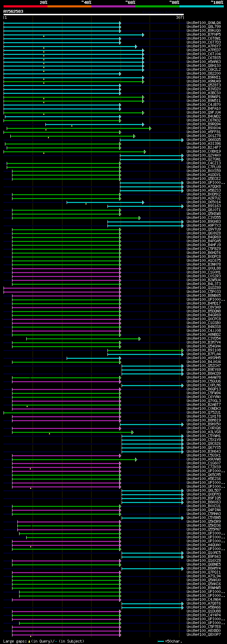Viewport: 227px width, 644px height.
Task: View alignment for UniRef100_Q9FJU4
Action: (204, 113)
